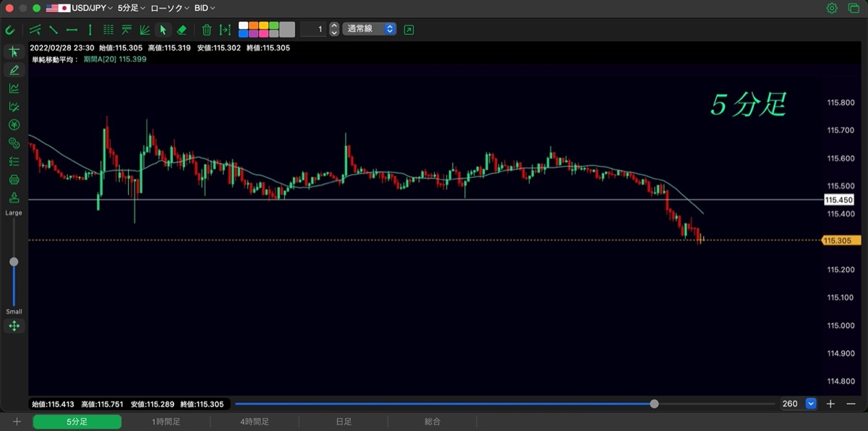
Task: Activate the arrow pointer selection tool
Action: pyautogui.click(x=163, y=30)
